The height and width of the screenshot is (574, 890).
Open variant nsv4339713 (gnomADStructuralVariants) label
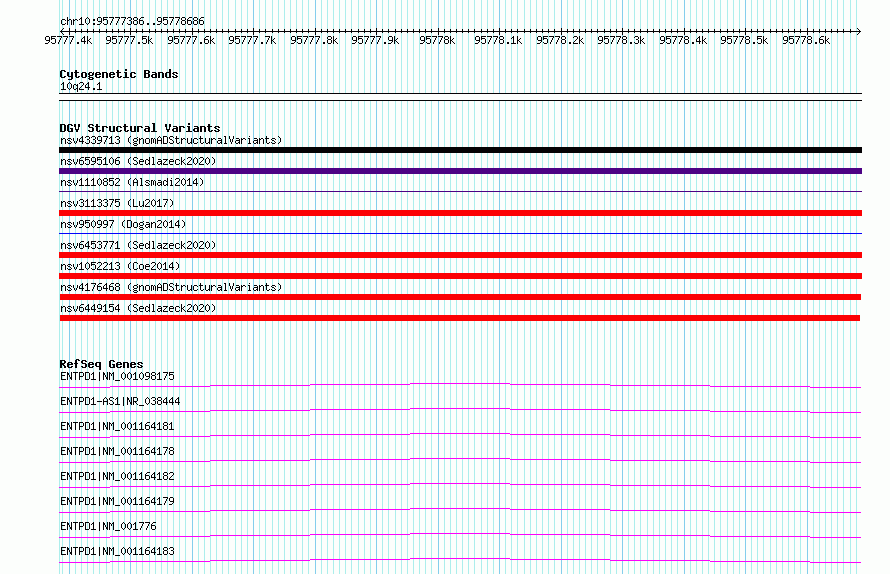[171, 140]
